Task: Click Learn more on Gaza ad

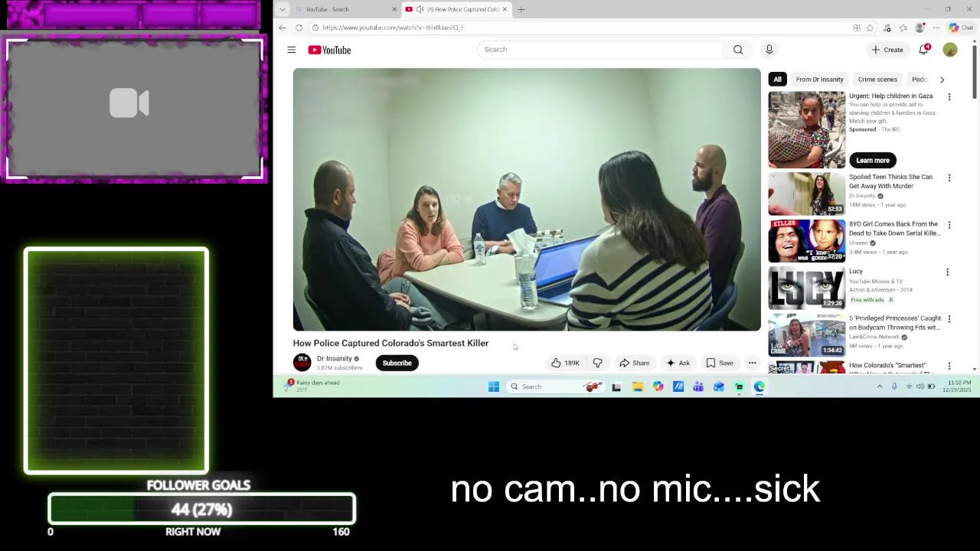Action: pyautogui.click(x=873, y=161)
